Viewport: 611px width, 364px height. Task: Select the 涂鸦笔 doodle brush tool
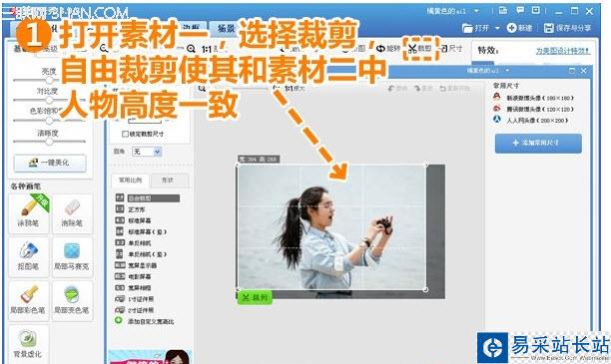point(28,213)
